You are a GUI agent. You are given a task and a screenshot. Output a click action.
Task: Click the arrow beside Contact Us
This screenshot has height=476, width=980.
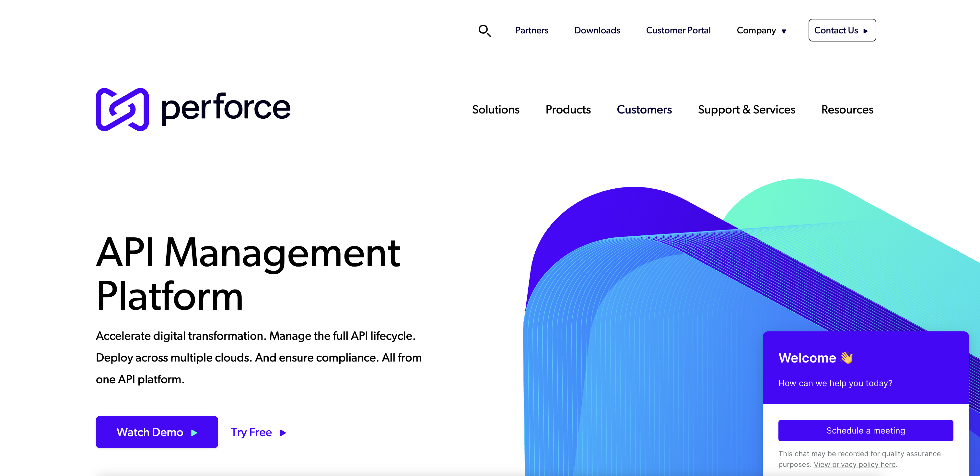pos(866,31)
